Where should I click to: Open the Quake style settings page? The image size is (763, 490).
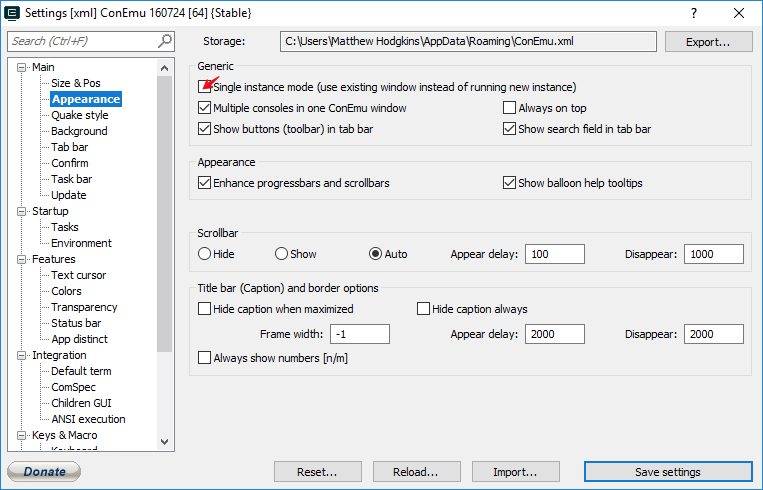pos(80,115)
